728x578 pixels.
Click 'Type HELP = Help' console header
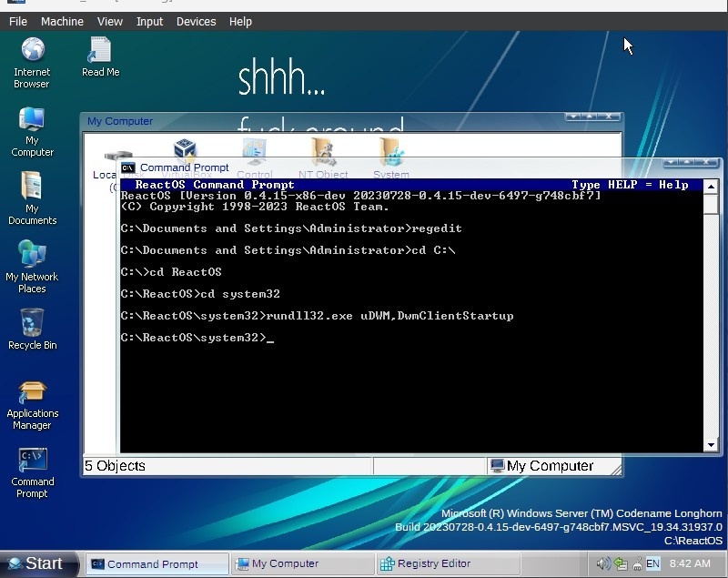(630, 185)
